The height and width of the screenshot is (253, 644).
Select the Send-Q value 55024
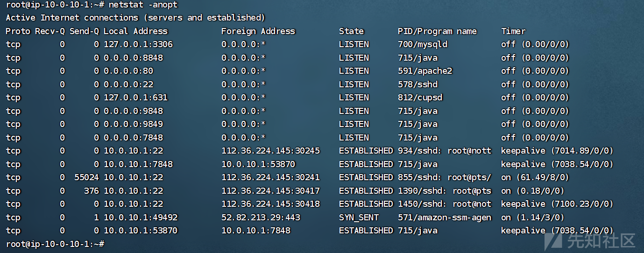pos(86,177)
